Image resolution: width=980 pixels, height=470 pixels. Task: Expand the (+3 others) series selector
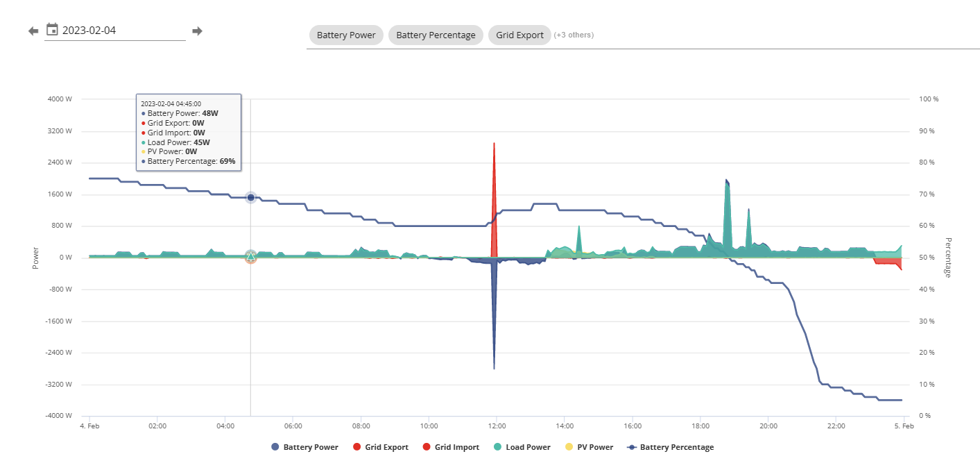coord(574,35)
